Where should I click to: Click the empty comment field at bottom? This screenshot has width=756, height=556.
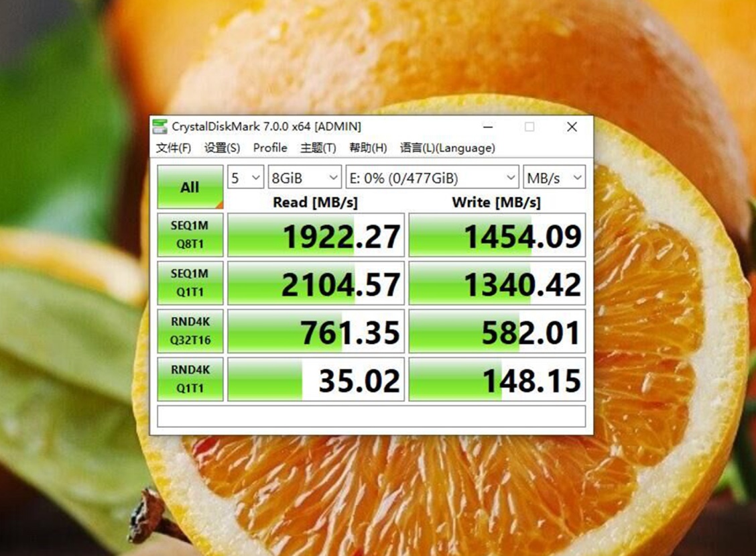(371, 416)
